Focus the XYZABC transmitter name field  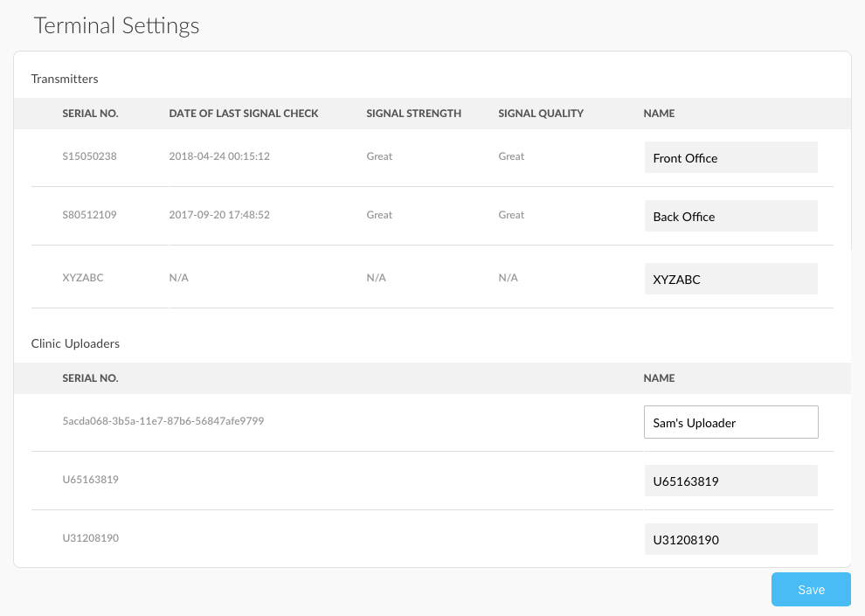click(731, 279)
